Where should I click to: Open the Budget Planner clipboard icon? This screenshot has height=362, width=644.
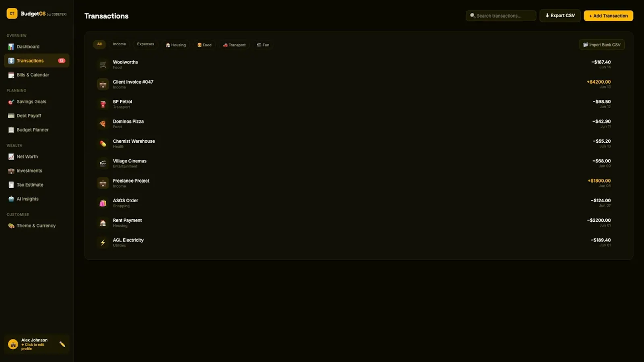(x=11, y=130)
